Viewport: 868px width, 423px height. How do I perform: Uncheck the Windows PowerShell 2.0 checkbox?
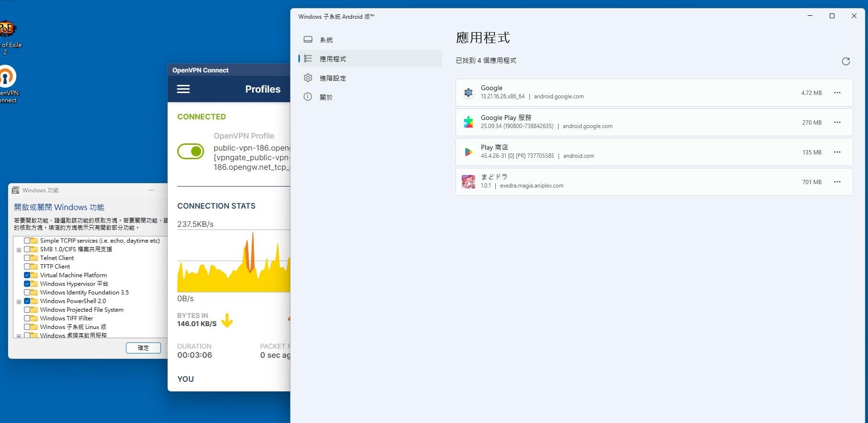pyautogui.click(x=27, y=301)
